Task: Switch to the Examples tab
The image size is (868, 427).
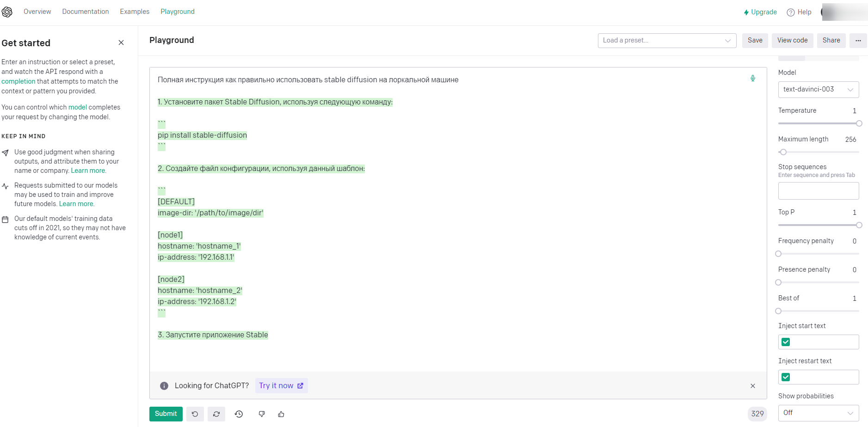Action: [135, 12]
